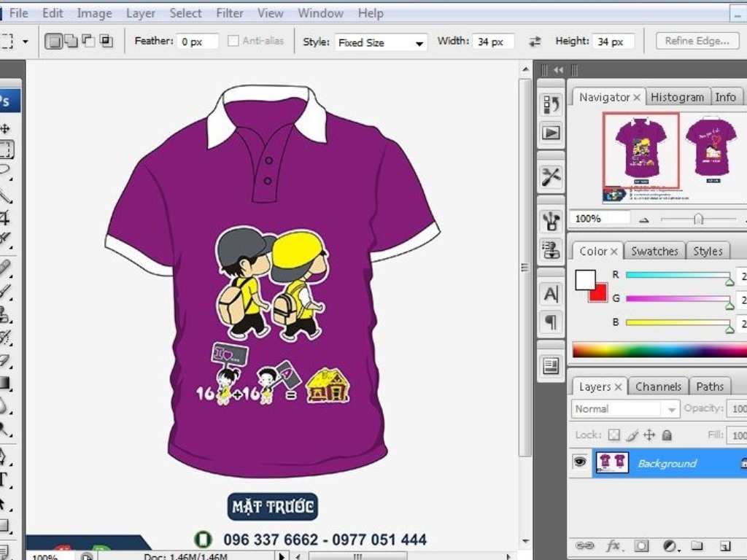The image size is (747, 560).
Task: Click the Feather input field
Action: (x=198, y=42)
